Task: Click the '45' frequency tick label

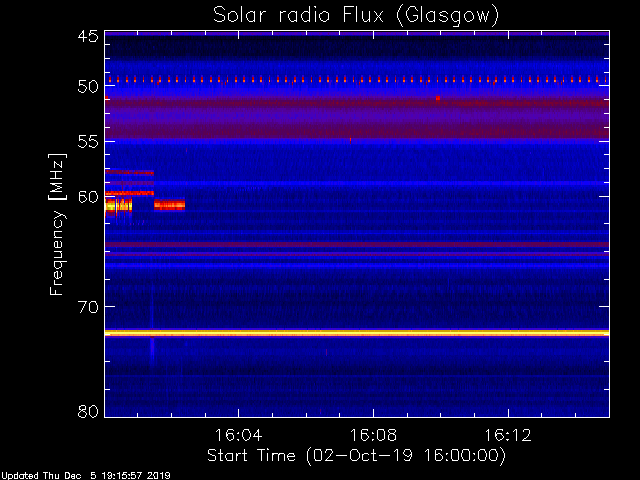Action: pos(88,36)
